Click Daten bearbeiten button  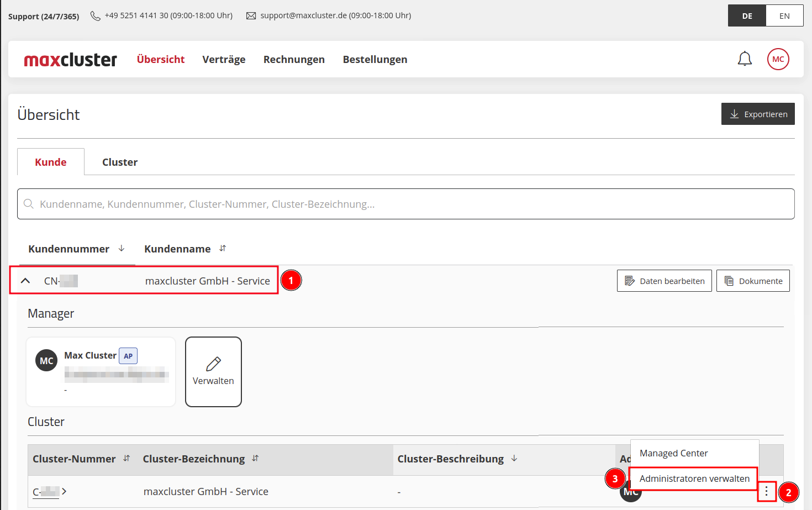pos(665,281)
